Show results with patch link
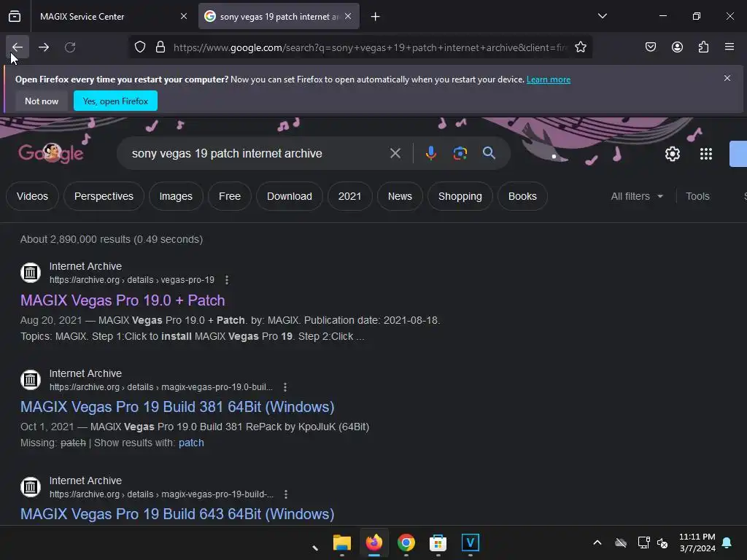 (x=191, y=443)
